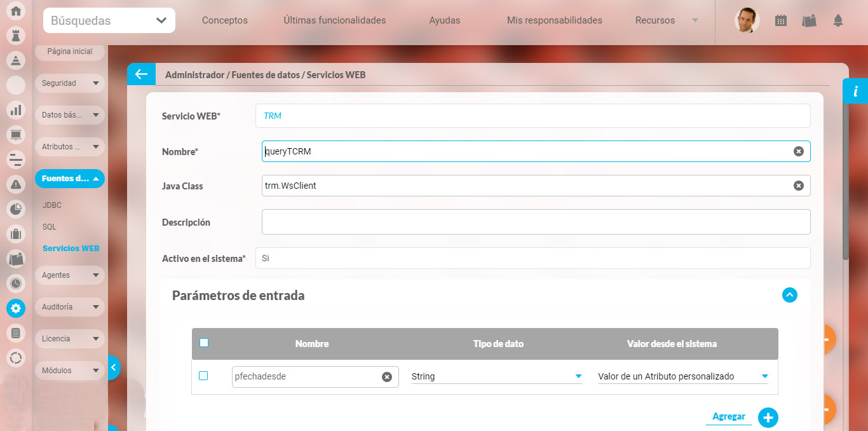Click the home icon in left sidebar
The width and height of the screenshot is (868, 431).
(x=16, y=11)
